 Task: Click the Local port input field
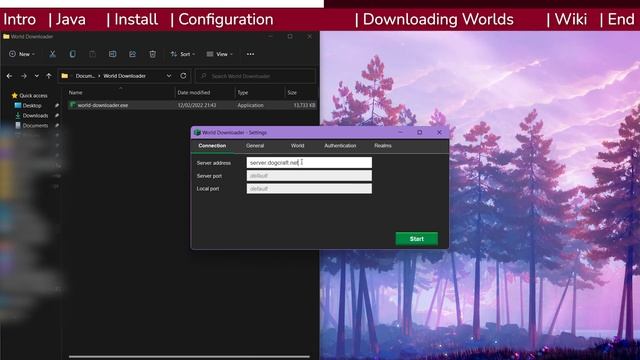pyautogui.click(x=309, y=189)
